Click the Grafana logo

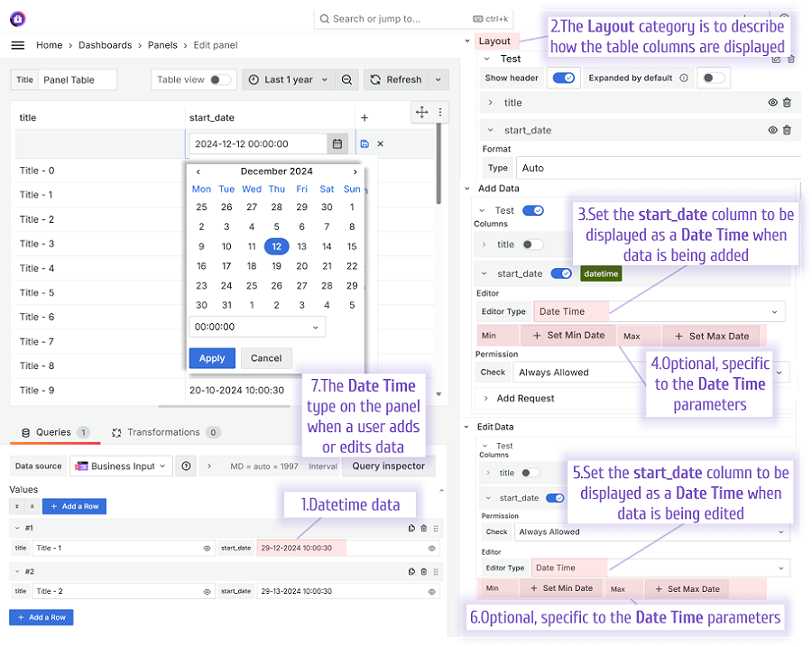click(x=18, y=19)
